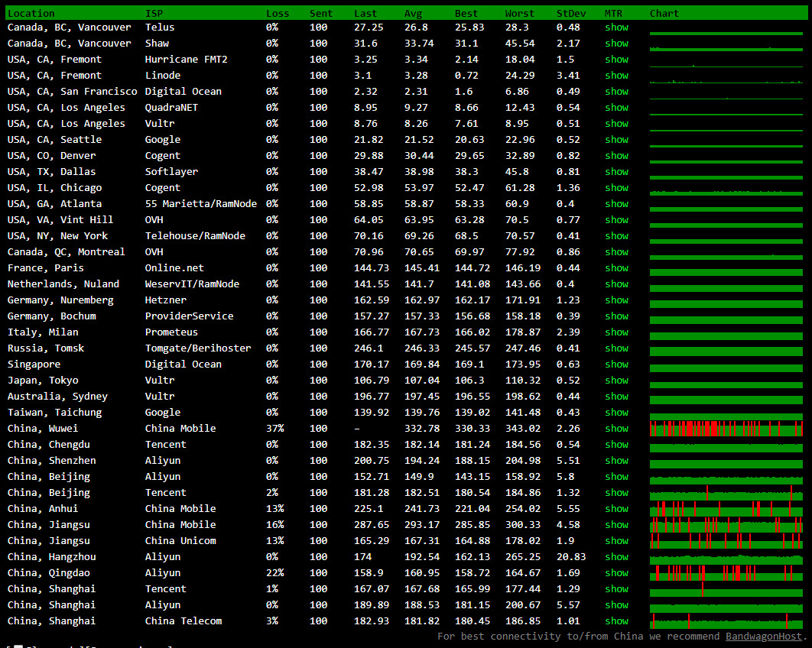Viewport: 812px width, 648px height.
Task: Show MTR for China Mobile Wuwei row
Action: point(616,429)
